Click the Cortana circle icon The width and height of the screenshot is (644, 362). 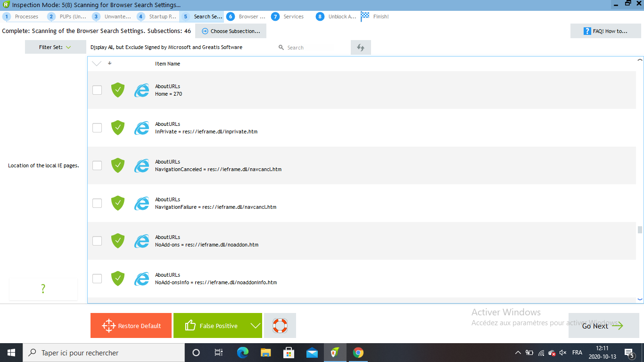click(196, 353)
